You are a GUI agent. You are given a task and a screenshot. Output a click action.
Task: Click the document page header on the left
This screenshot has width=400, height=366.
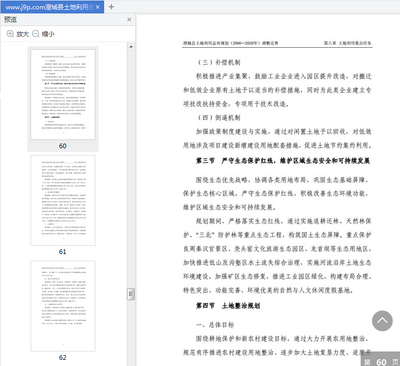pos(231,43)
